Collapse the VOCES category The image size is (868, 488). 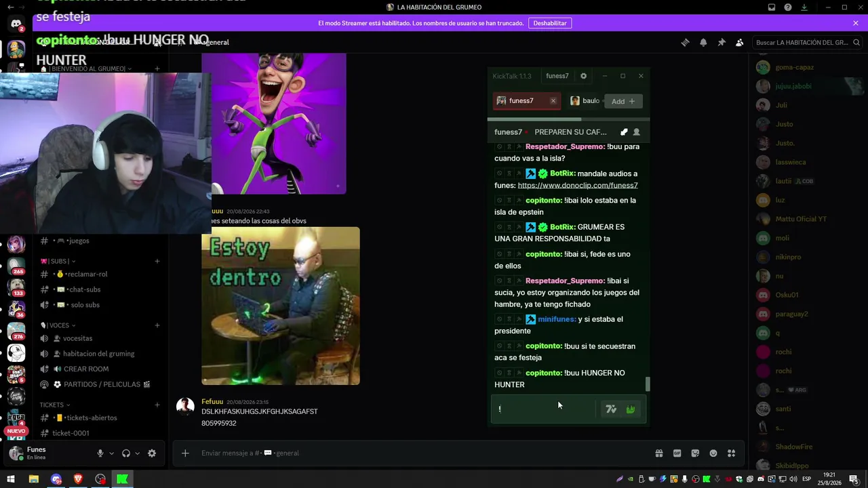point(58,325)
